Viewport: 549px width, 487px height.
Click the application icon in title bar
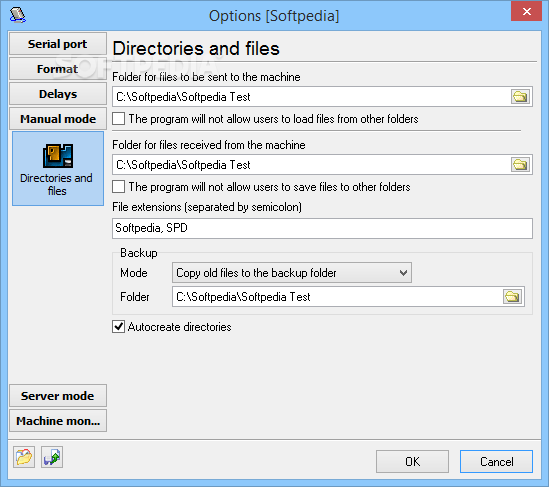(18, 15)
